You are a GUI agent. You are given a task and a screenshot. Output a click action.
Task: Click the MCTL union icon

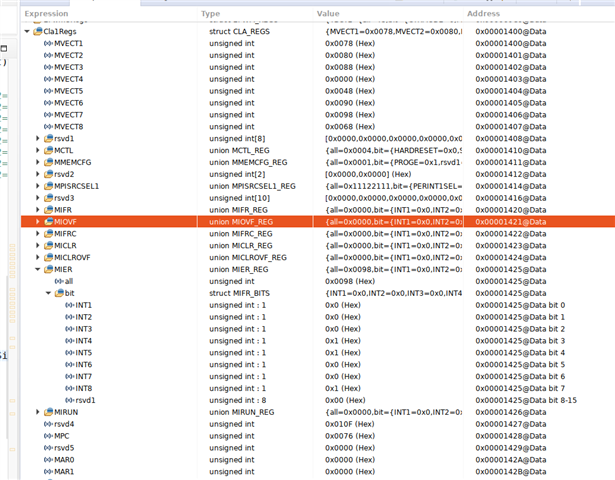[48, 150]
